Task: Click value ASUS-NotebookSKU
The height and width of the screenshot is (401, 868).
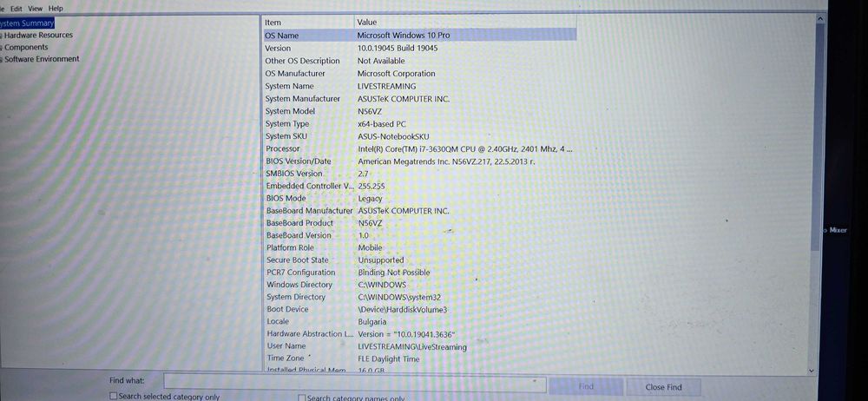Action: [x=393, y=136]
